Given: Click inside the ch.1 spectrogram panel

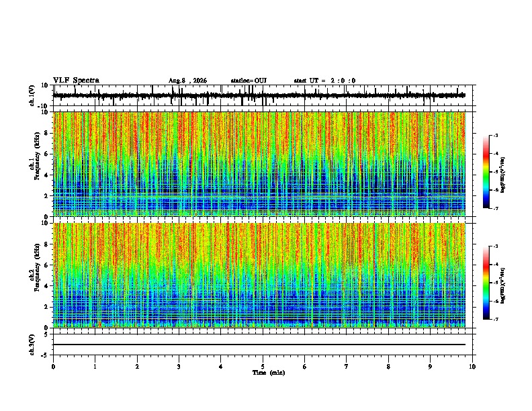Looking at the screenshot, I should tap(259, 164).
